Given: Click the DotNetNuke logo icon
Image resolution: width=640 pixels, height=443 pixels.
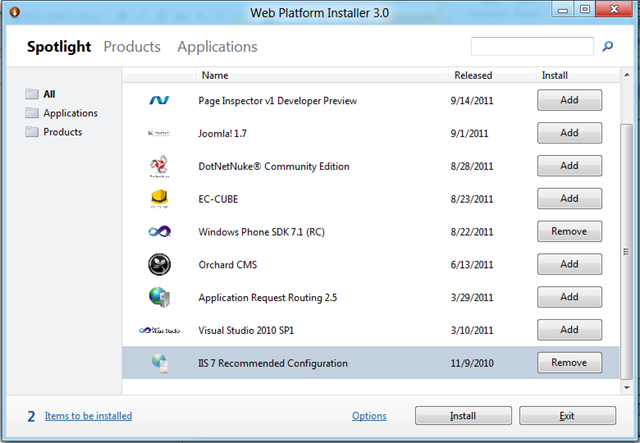Looking at the screenshot, I should [x=159, y=166].
